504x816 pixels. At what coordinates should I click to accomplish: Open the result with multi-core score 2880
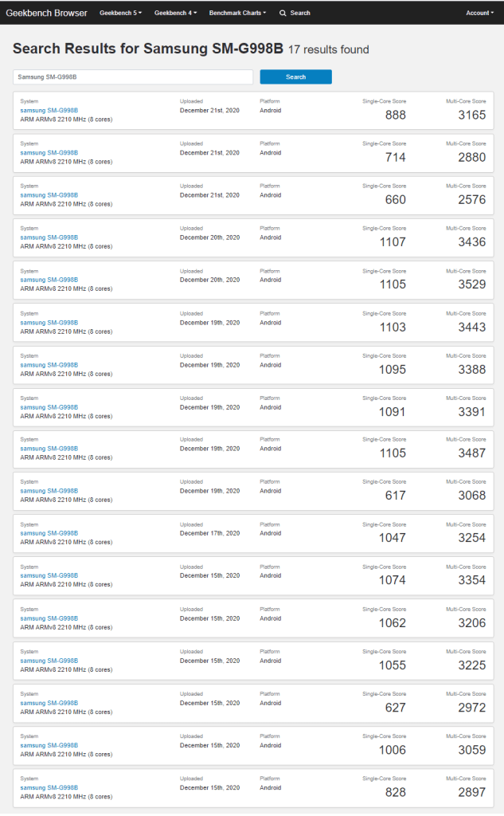pos(49,153)
